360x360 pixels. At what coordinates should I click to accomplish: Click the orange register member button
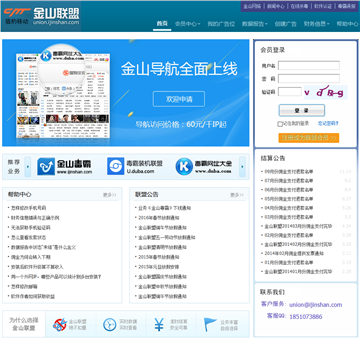(x=309, y=138)
